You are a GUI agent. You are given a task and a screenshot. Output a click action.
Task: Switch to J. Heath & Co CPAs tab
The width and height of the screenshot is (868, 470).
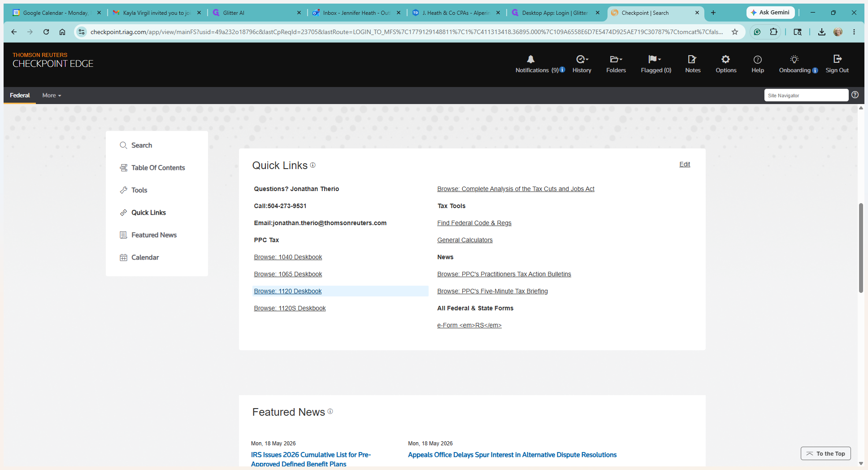tap(456, 13)
